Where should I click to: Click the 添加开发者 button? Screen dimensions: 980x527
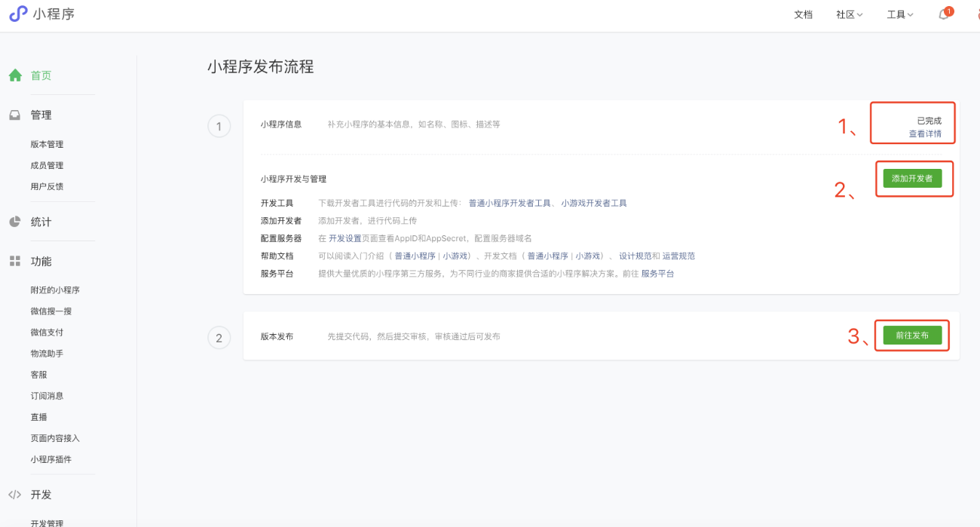[x=912, y=179]
